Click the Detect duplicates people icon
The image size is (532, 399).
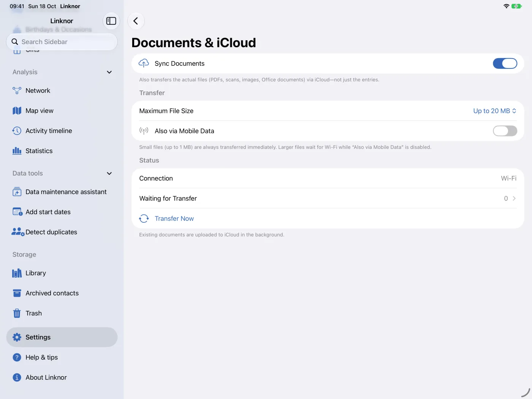pos(17,232)
